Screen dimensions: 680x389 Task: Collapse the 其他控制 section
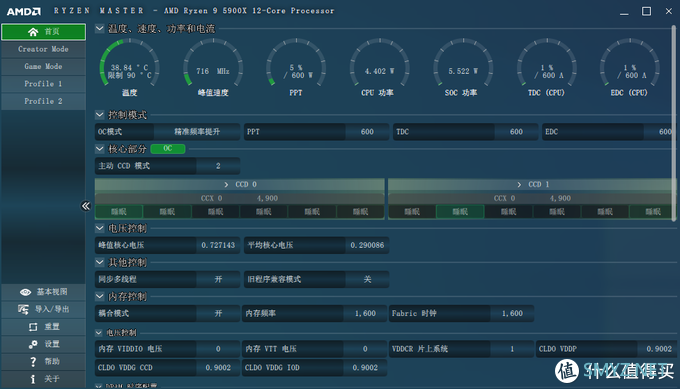100,262
